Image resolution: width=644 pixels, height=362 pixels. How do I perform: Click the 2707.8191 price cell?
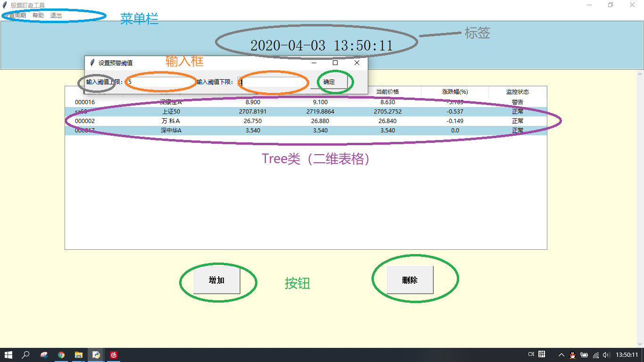click(x=253, y=112)
